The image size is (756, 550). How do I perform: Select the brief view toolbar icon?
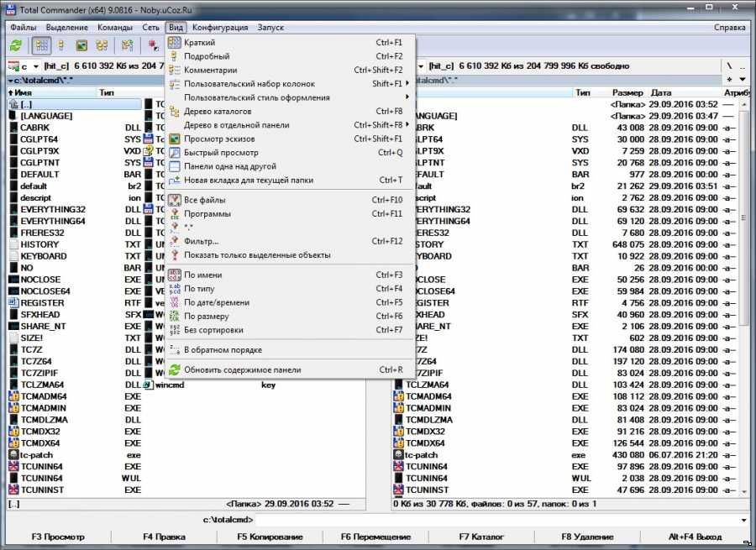click(42, 46)
